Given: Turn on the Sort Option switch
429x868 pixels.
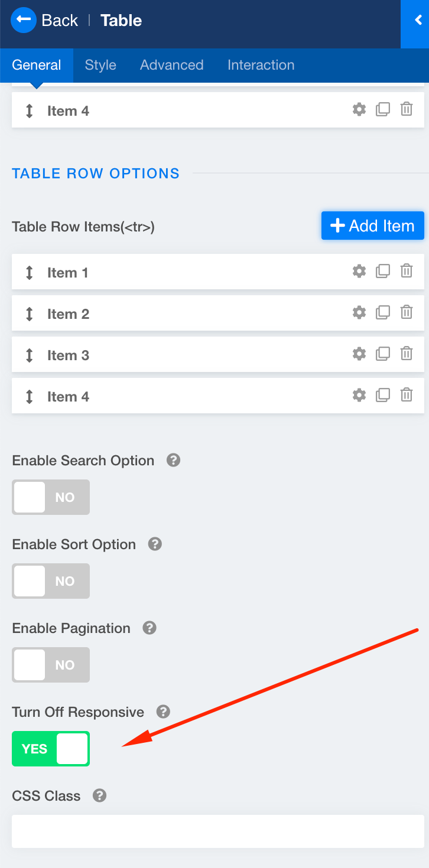Looking at the screenshot, I should pyautogui.click(x=51, y=581).
